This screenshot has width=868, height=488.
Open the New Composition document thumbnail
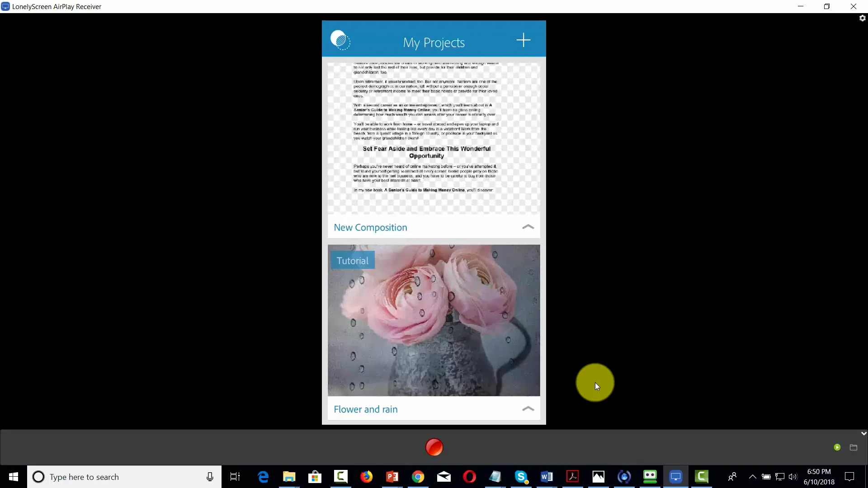(434, 138)
